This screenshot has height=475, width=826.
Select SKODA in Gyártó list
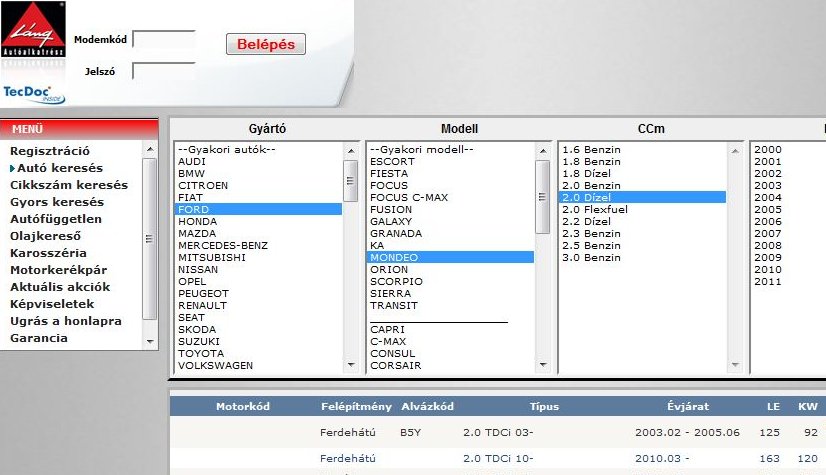click(258, 330)
